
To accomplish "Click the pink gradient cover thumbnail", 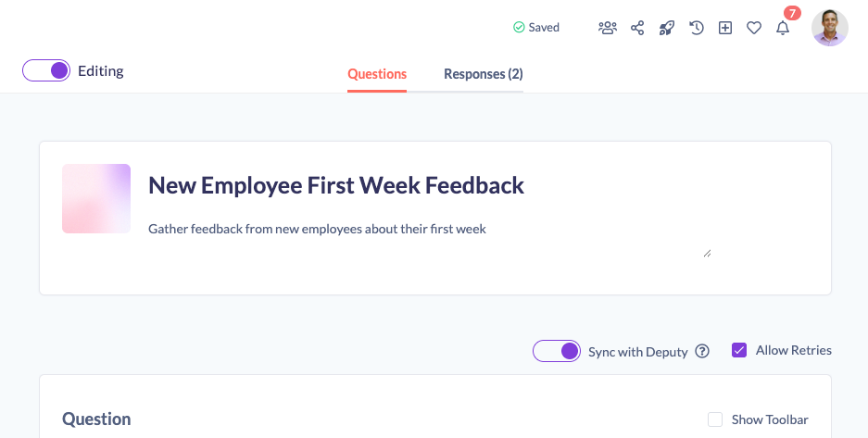I will coord(96,198).
